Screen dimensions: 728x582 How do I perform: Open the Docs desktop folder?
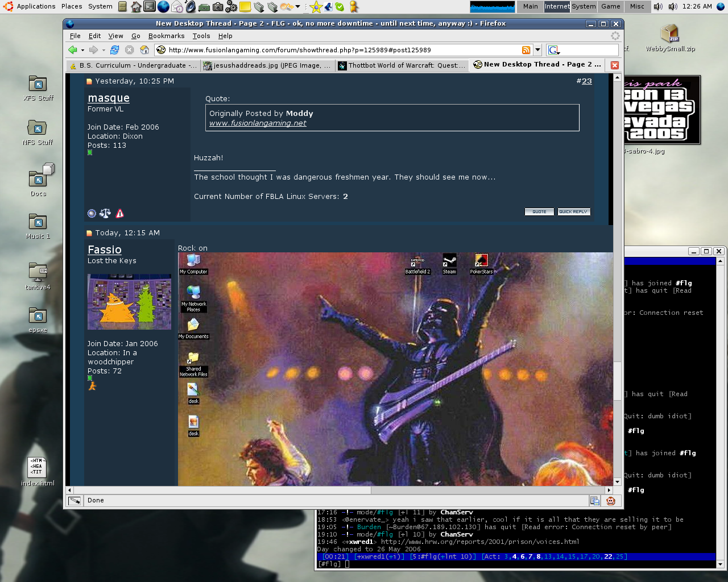point(39,180)
